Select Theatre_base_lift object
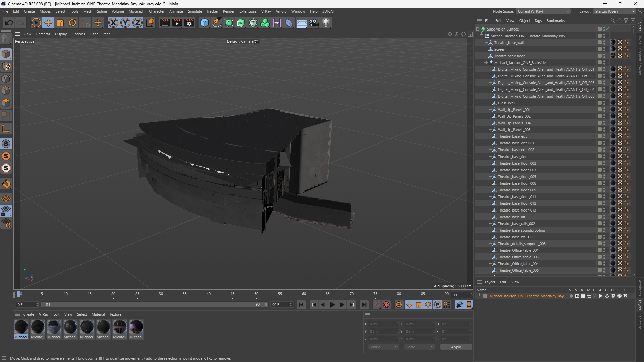The image size is (644, 362). [512, 217]
